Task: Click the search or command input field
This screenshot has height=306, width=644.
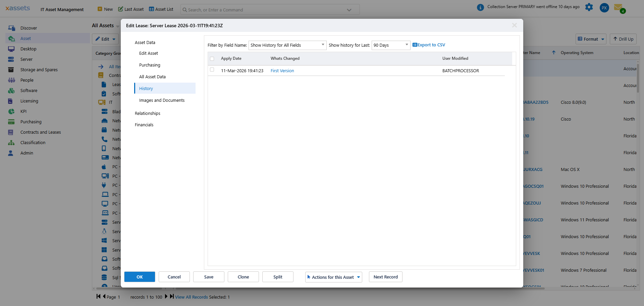Action: (265, 10)
